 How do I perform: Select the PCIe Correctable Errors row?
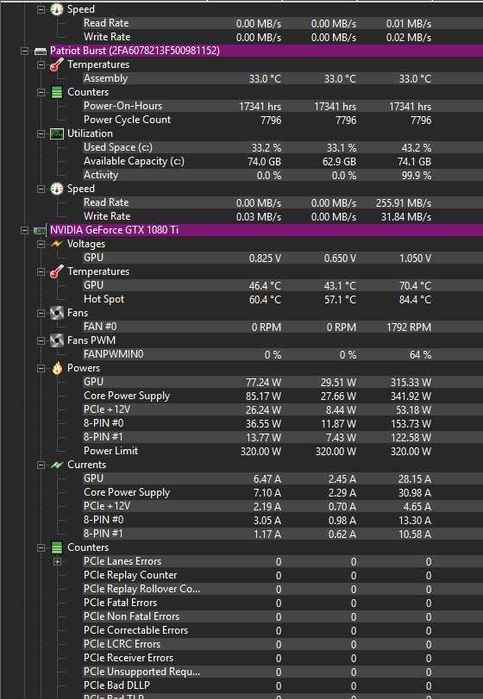click(282, 630)
